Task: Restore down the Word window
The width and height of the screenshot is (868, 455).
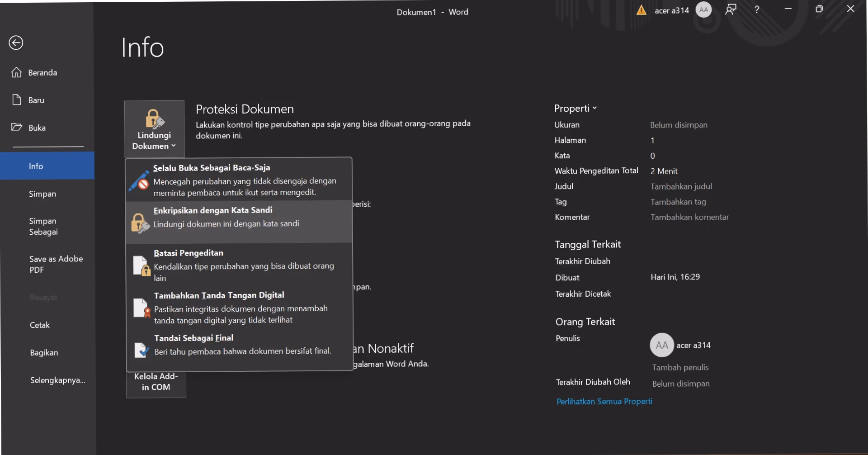Action: click(x=819, y=9)
